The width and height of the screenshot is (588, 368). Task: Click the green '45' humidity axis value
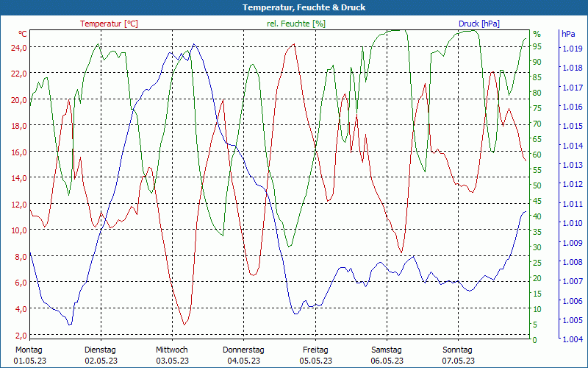tap(537, 201)
